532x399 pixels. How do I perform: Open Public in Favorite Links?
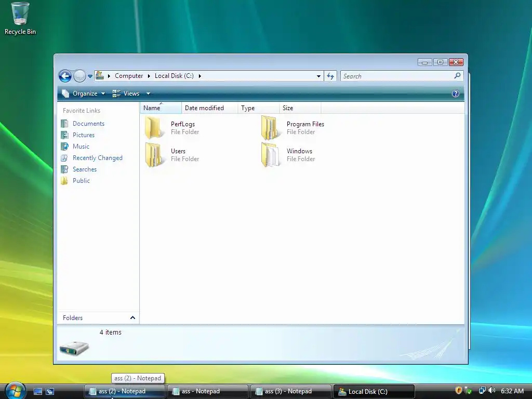(81, 180)
